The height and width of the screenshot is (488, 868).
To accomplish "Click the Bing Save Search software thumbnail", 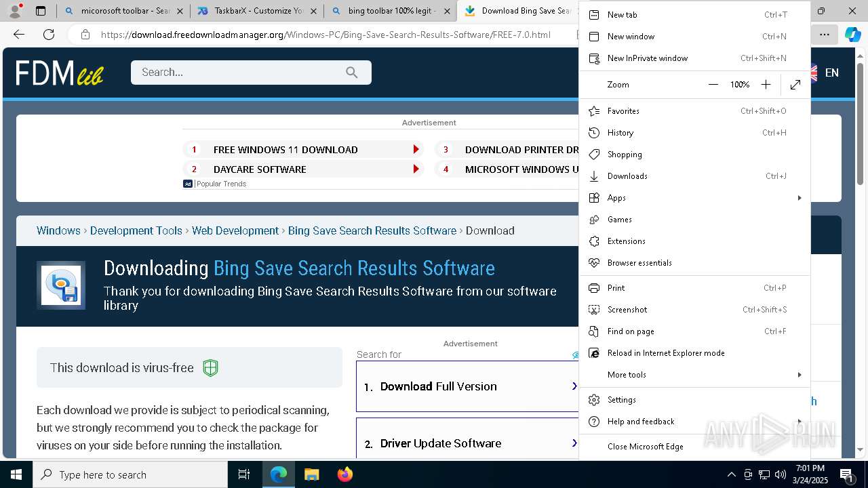I will [61, 285].
